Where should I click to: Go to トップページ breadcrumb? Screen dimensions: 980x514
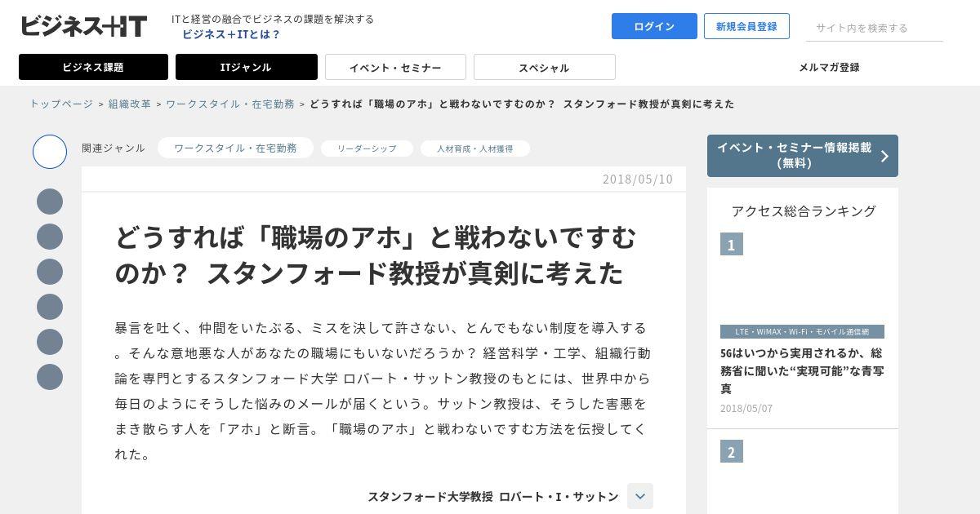point(61,104)
